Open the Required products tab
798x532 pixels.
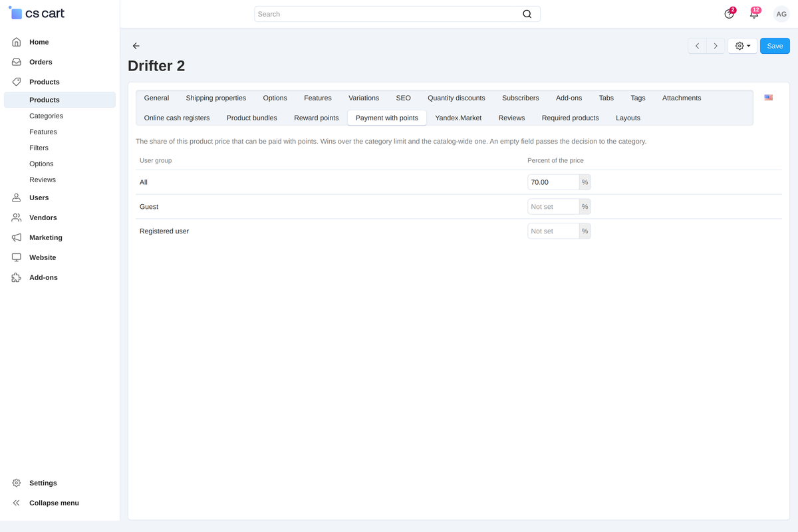coord(571,118)
